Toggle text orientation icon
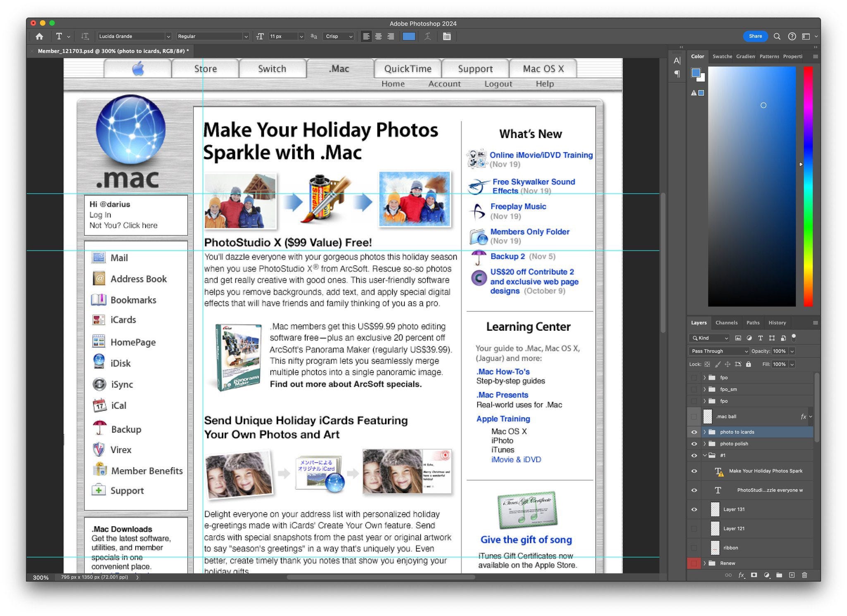The width and height of the screenshot is (847, 616). click(85, 36)
